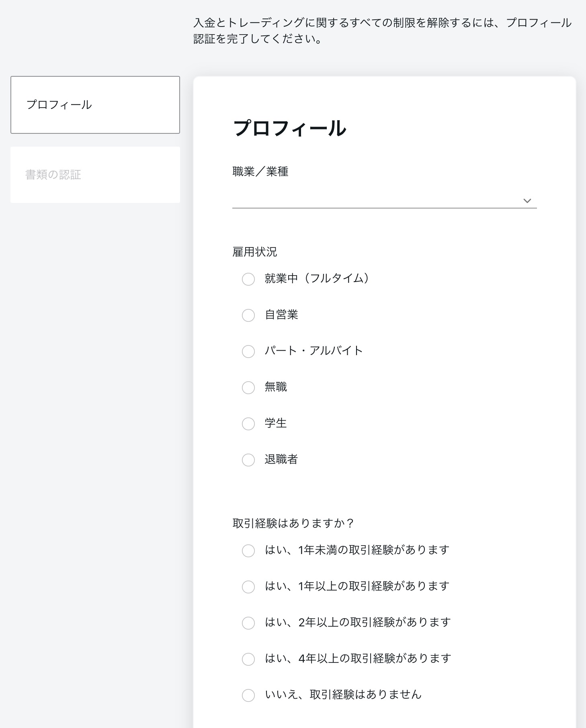
Task: Select 2年以上の取引経験 option
Action: pos(248,623)
